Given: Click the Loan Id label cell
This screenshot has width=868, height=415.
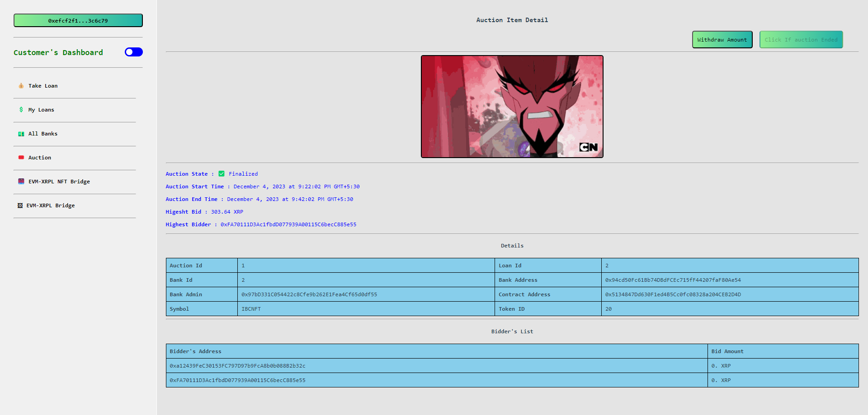Looking at the screenshot, I should [548, 266].
